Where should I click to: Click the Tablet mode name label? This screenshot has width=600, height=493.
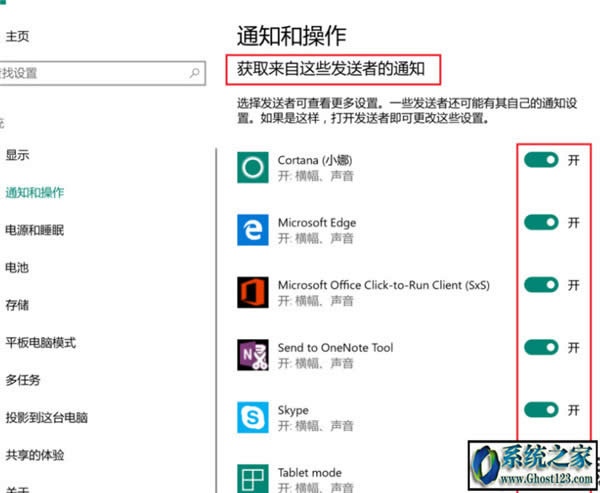point(310,473)
